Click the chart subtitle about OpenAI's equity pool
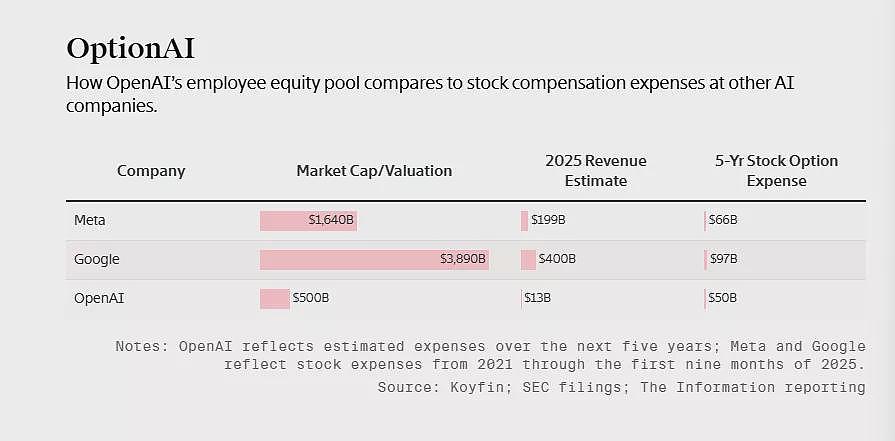The width and height of the screenshot is (895, 441). (430, 94)
